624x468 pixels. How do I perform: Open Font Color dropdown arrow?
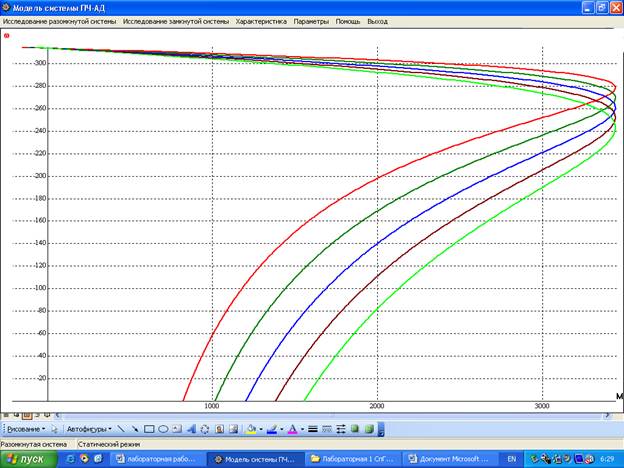302,429
